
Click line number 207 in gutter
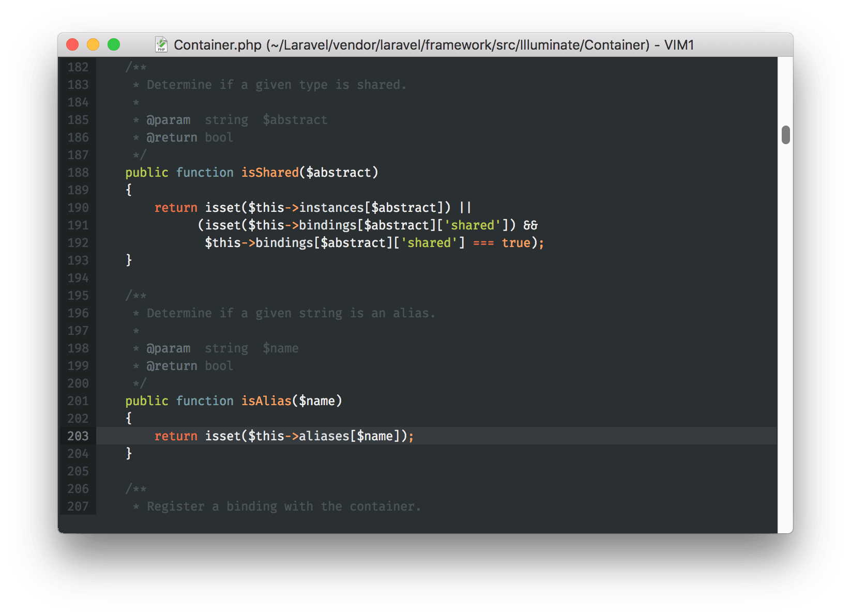pos(78,506)
